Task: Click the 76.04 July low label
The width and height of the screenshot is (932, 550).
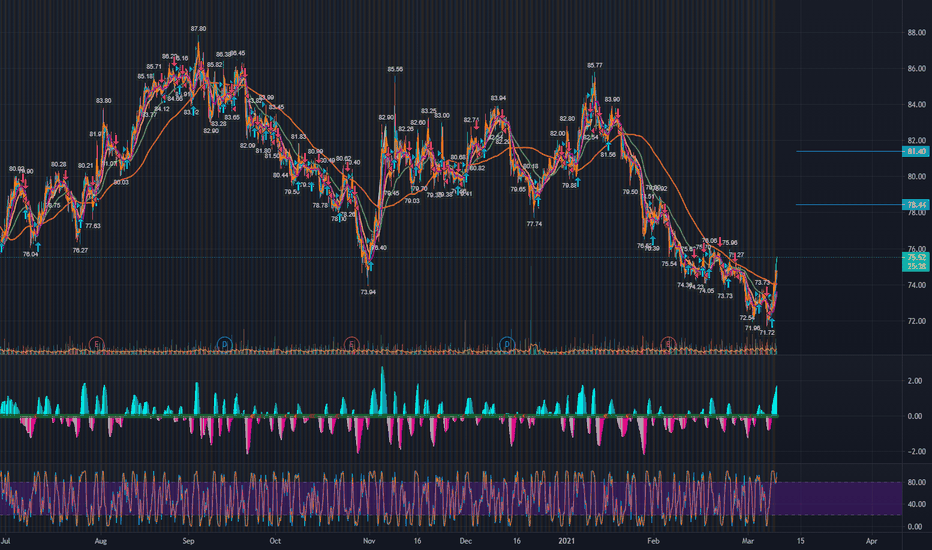Action: 30,254
